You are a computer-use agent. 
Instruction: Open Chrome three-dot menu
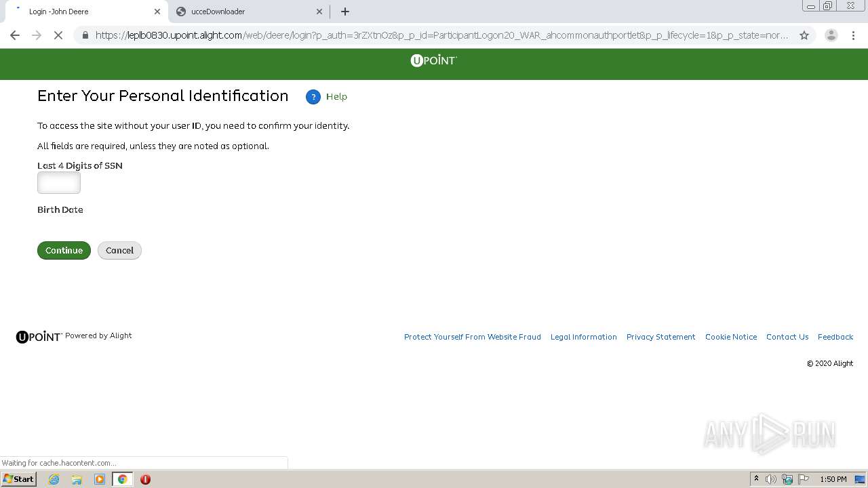pyautogui.click(x=854, y=35)
